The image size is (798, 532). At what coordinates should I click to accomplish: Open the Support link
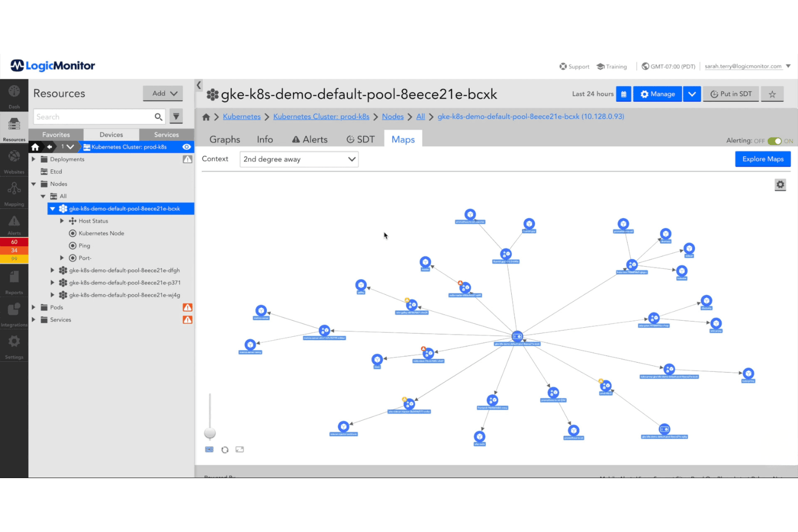click(x=574, y=66)
